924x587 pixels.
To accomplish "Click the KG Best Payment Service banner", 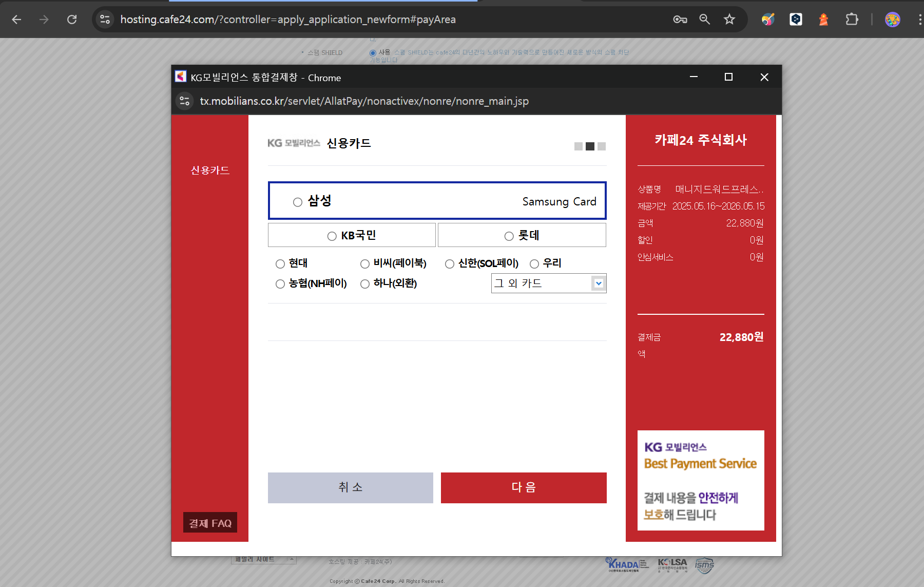I will (701, 480).
